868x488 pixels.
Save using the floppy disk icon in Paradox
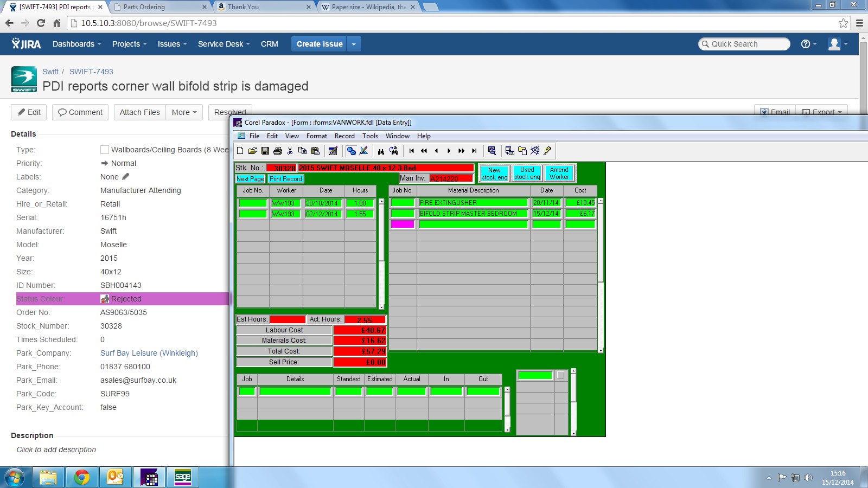265,151
